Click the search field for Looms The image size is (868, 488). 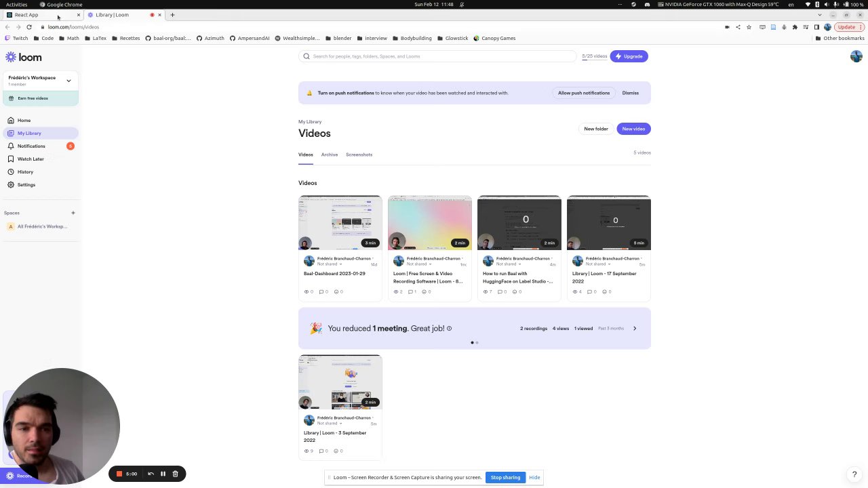coord(437,56)
